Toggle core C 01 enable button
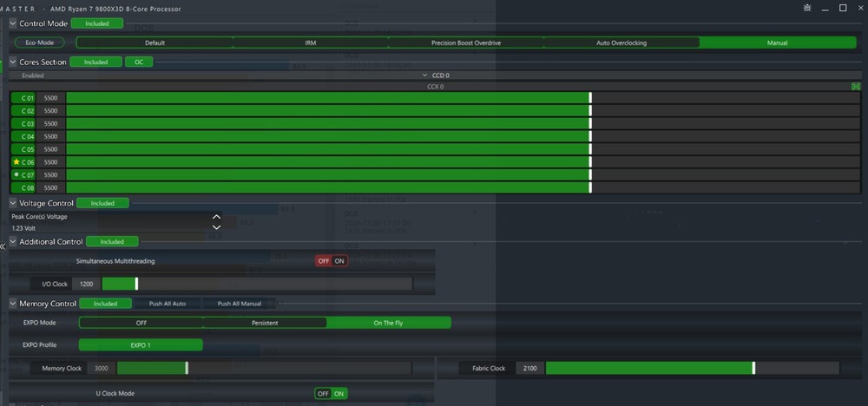The image size is (868, 406). 23,98
